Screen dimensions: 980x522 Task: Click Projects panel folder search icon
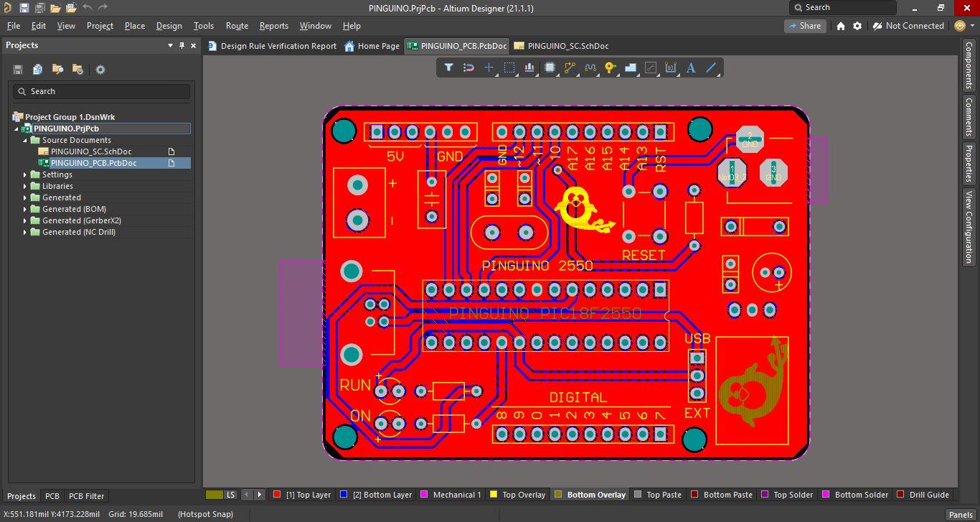(x=57, y=70)
